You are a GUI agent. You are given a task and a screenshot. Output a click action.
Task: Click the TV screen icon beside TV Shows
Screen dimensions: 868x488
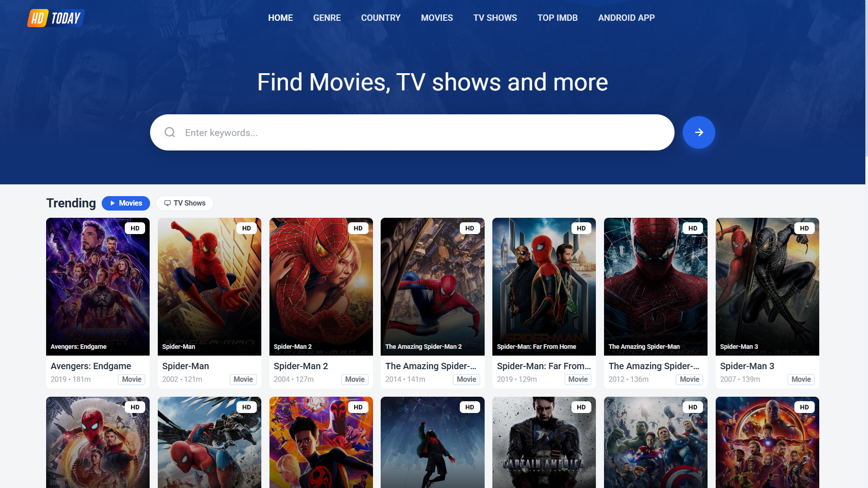tap(167, 203)
